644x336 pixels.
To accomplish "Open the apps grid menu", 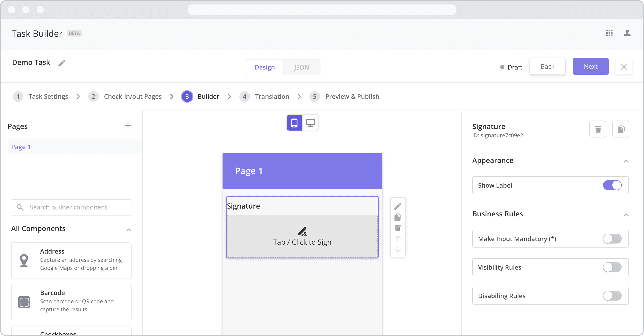I will tap(609, 33).
